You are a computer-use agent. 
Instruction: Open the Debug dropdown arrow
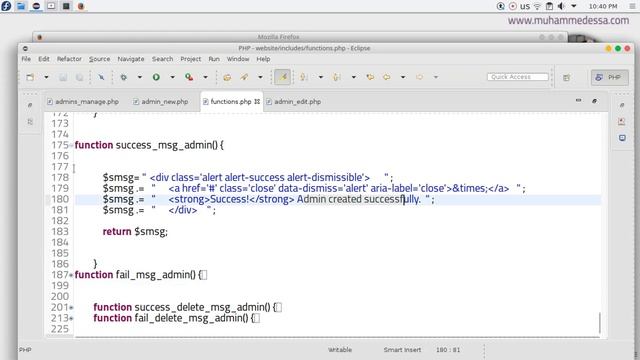(139, 77)
